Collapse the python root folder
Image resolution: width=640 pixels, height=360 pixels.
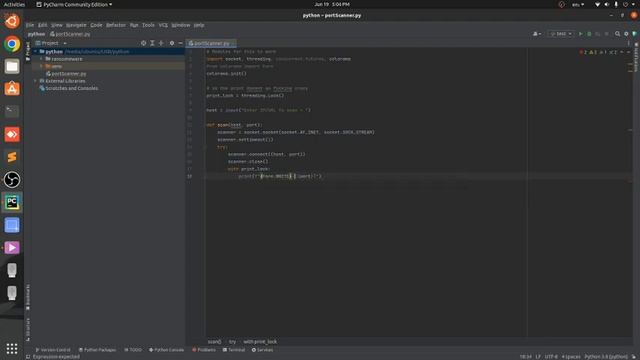(36, 51)
